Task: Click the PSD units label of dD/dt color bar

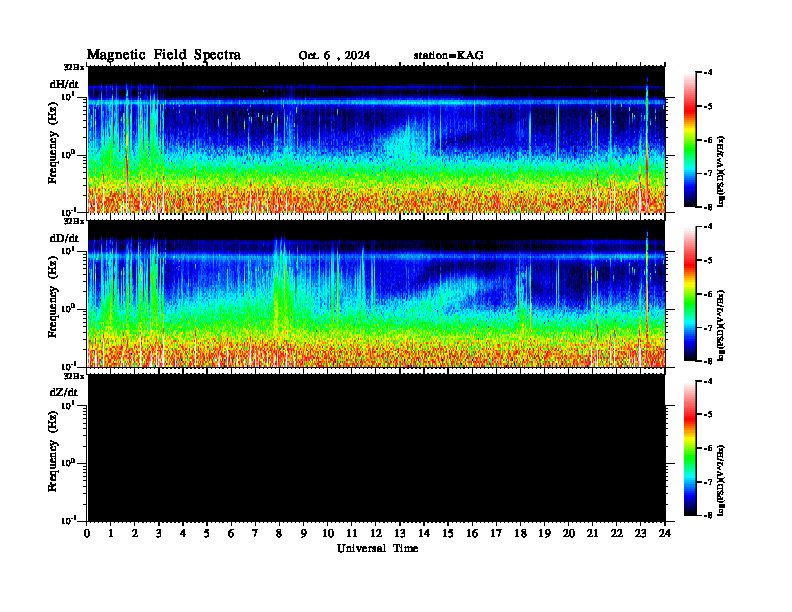Action: (x=722, y=325)
